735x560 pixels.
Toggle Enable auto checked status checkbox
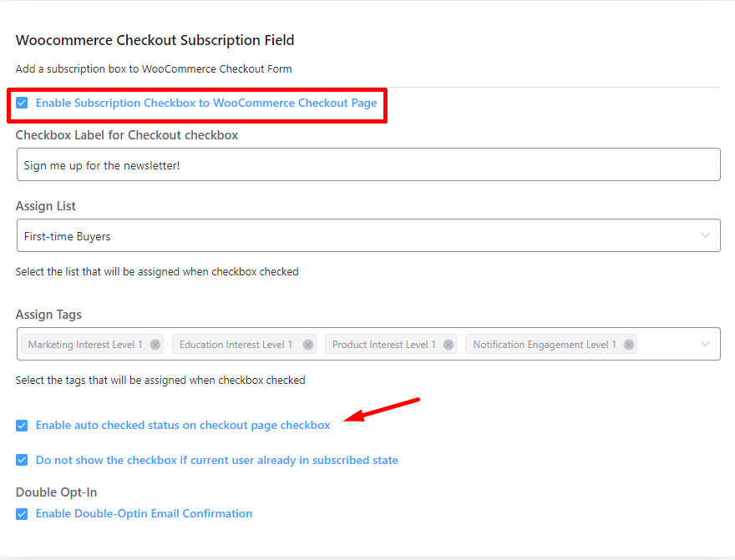tap(22, 425)
